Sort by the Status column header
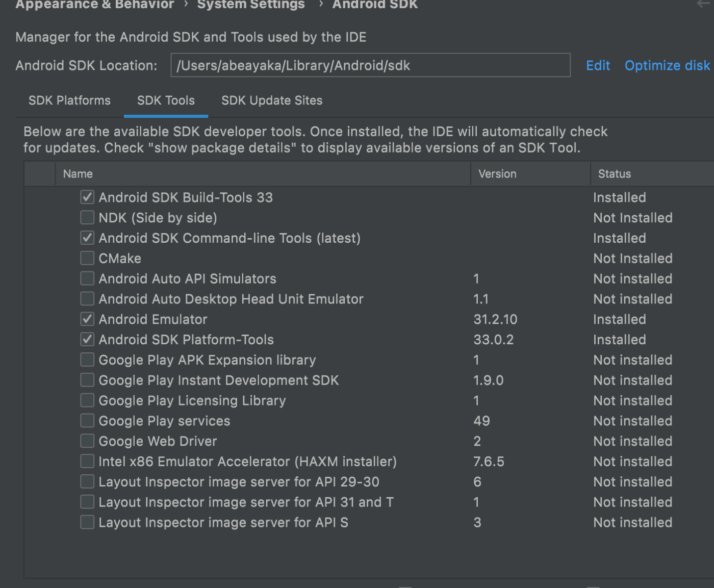This screenshot has height=588, width=714. point(652,174)
